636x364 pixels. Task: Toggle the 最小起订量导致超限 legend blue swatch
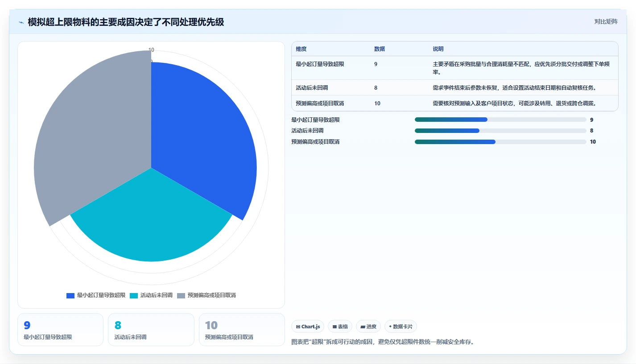tap(70, 296)
